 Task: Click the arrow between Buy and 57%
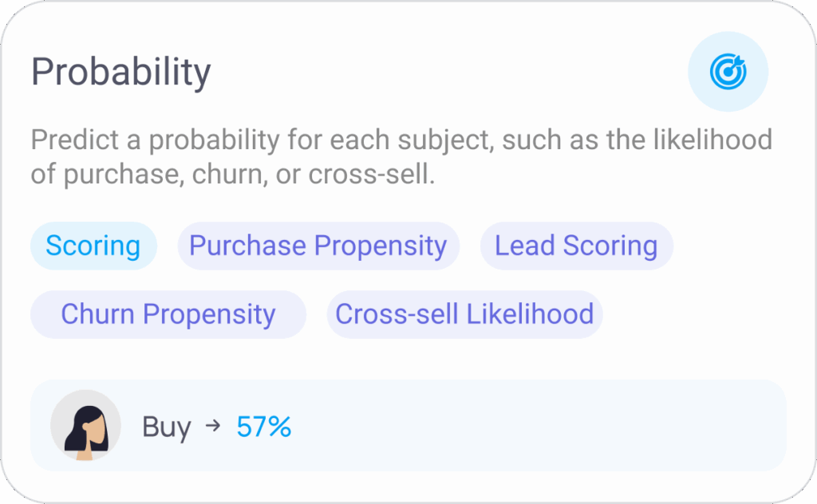[213, 426]
